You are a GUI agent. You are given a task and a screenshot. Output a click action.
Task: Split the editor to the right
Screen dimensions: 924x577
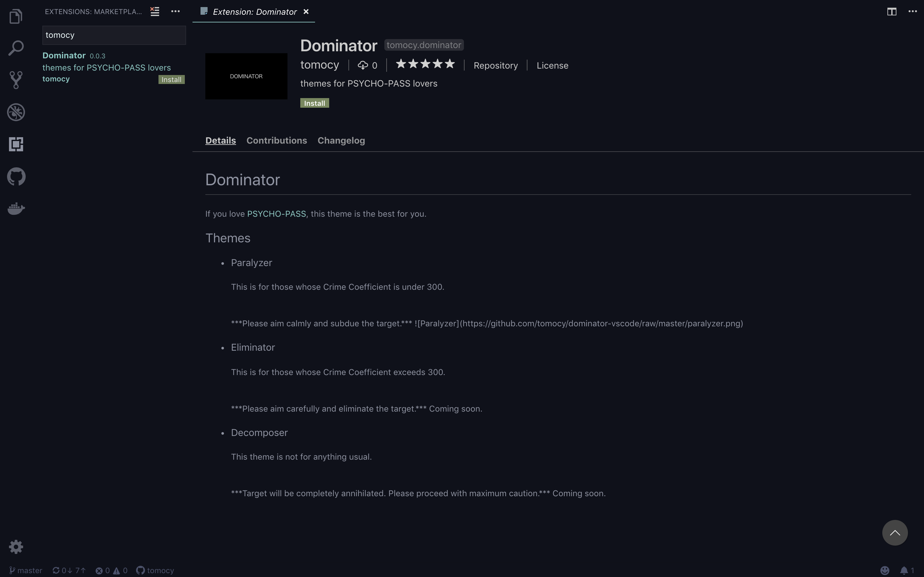892,12
